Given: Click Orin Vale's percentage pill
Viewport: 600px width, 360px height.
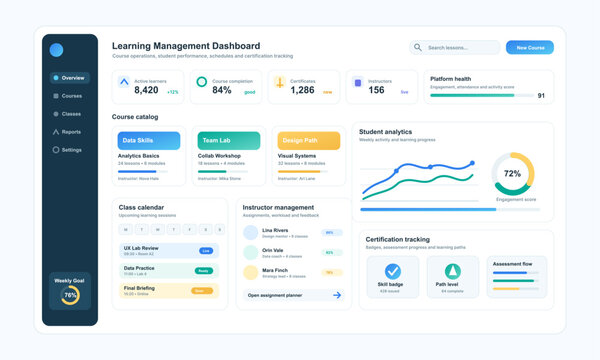Looking at the screenshot, I should tap(332, 252).
